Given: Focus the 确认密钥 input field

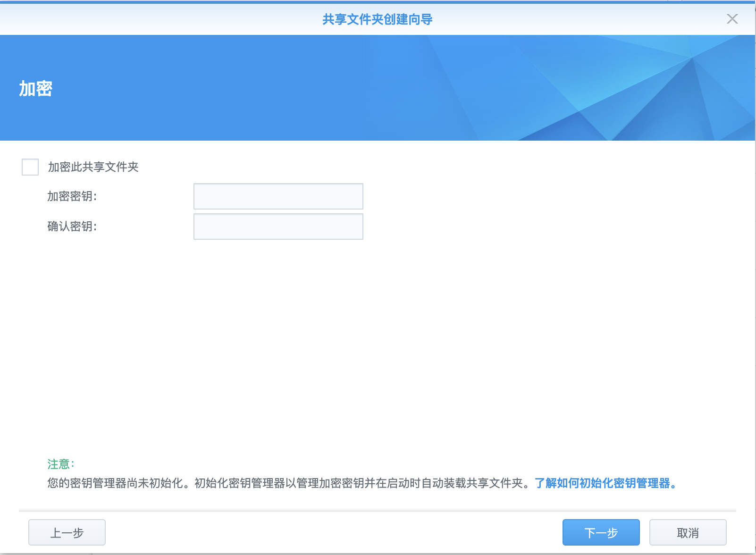Looking at the screenshot, I should coord(278,227).
